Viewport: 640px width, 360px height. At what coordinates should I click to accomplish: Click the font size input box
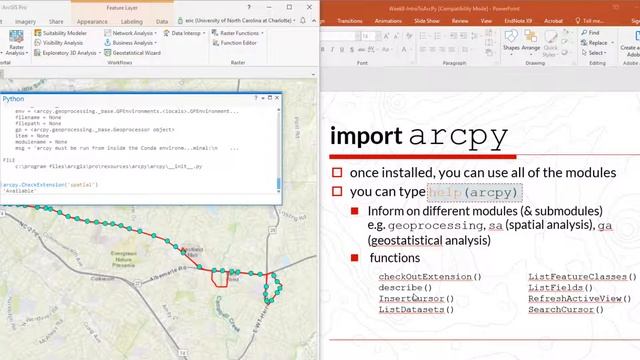(x=367, y=36)
